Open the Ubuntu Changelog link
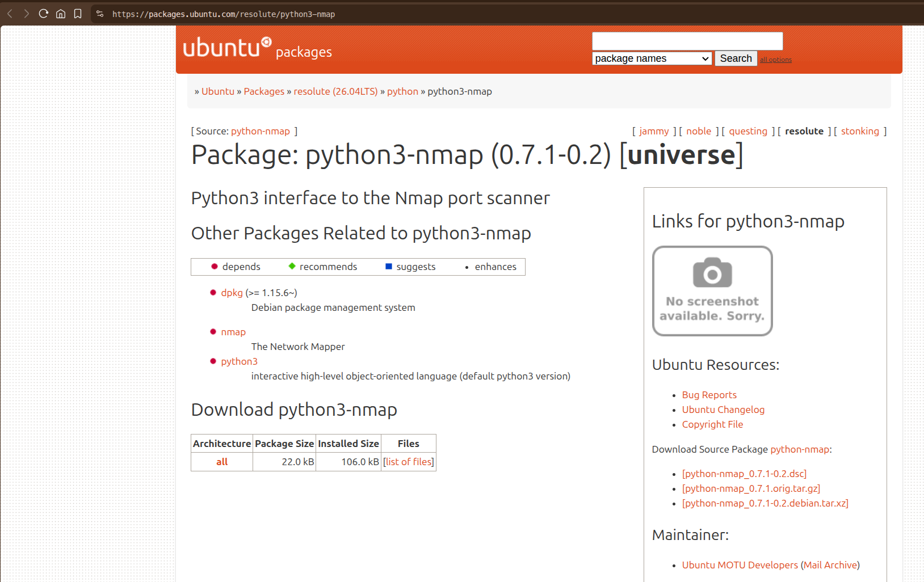This screenshot has height=582, width=924. tap(723, 410)
